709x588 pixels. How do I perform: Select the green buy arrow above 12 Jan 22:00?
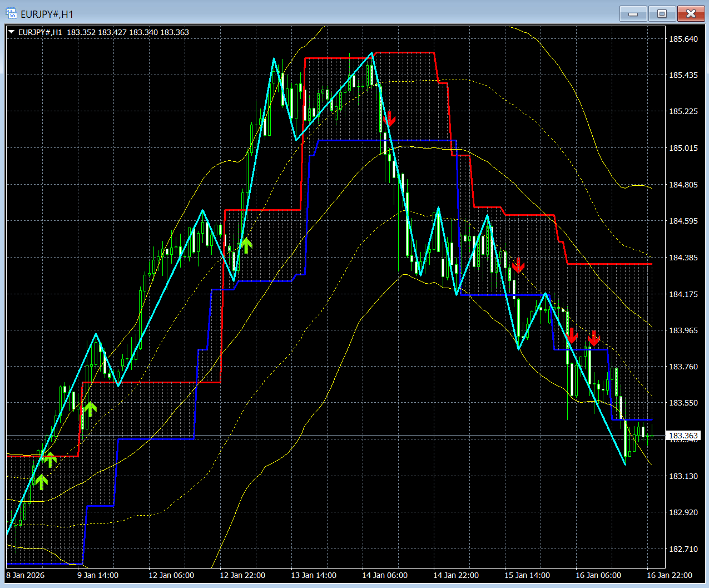click(x=246, y=245)
